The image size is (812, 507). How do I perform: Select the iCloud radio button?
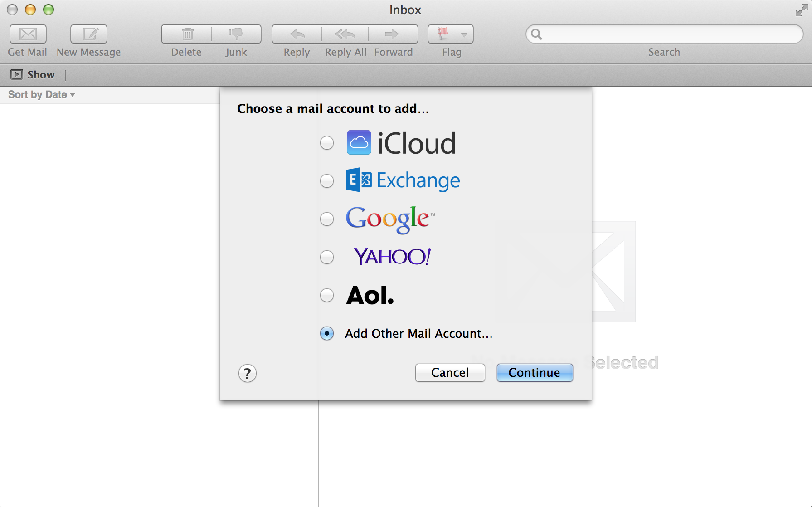tap(327, 143)
